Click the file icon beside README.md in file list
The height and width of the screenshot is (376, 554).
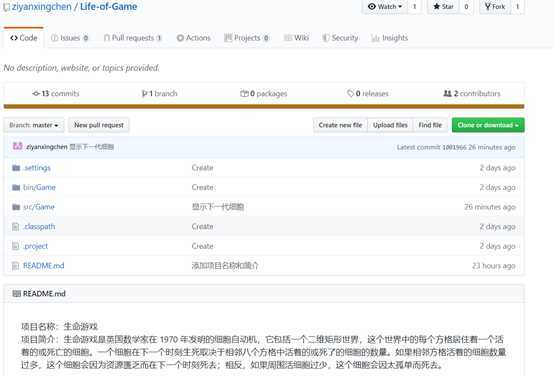tap(16, 266)
